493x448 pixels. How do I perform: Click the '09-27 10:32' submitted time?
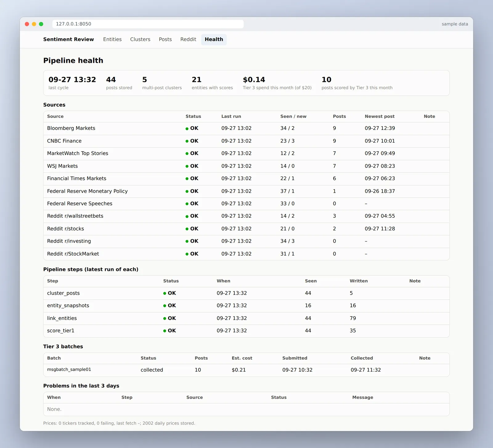click(x=297, y=370)
